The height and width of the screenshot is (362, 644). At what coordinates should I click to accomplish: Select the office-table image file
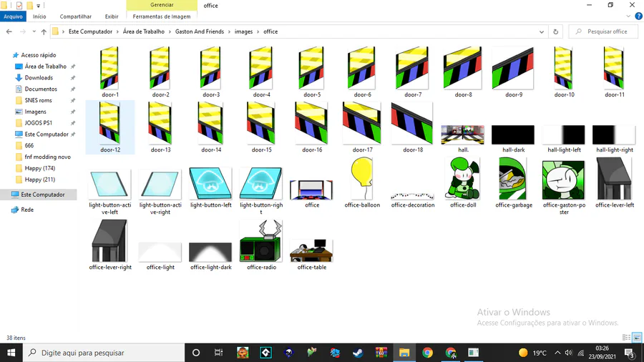[x=312, y=255]
